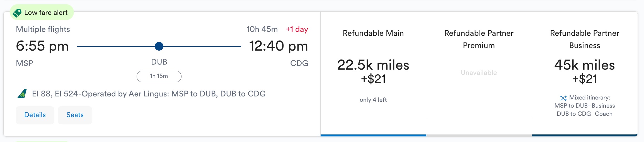The image size is (644, 142).
Task: Click the 10h 45m total duration
Action: [x=262, y=29]
